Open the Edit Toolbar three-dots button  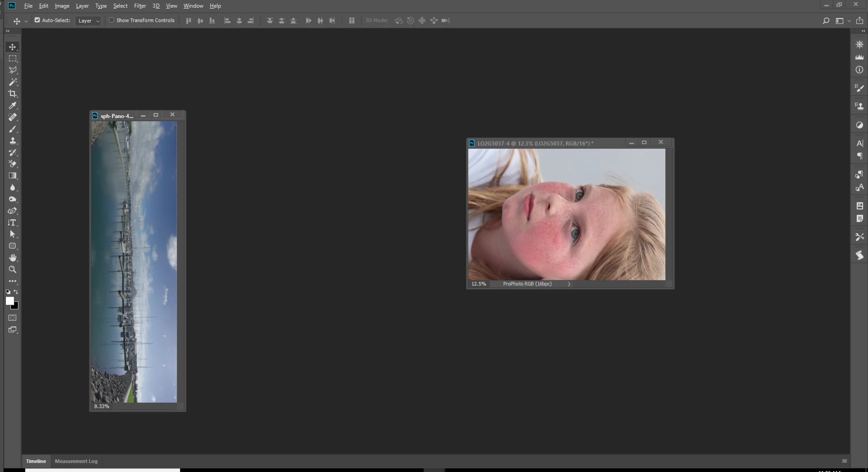(x=13, y=281)
